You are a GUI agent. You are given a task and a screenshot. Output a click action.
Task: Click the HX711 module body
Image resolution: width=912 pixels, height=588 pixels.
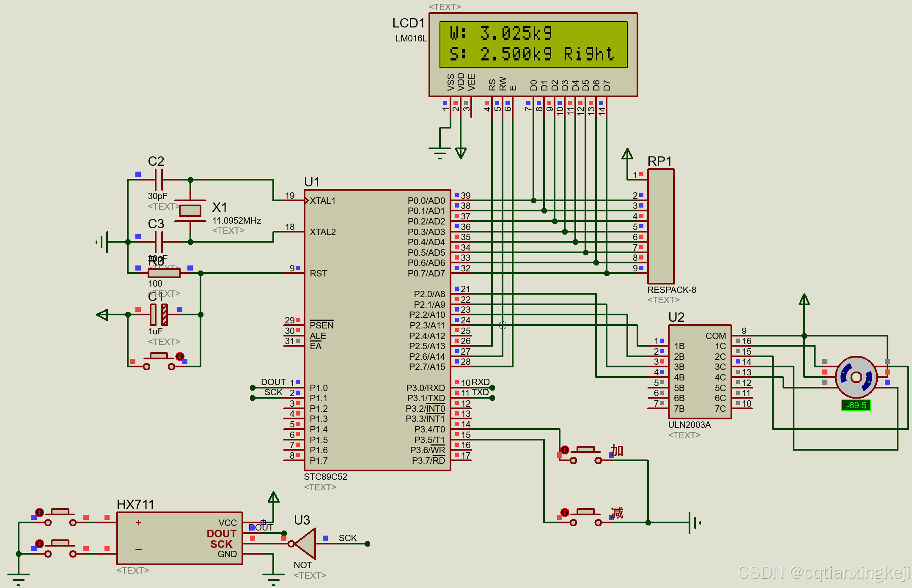coord(179,538)
